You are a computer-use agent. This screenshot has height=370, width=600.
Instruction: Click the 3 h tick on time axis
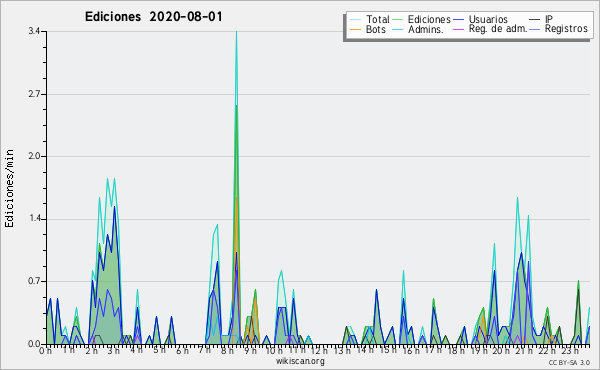[x=113, y=350]
